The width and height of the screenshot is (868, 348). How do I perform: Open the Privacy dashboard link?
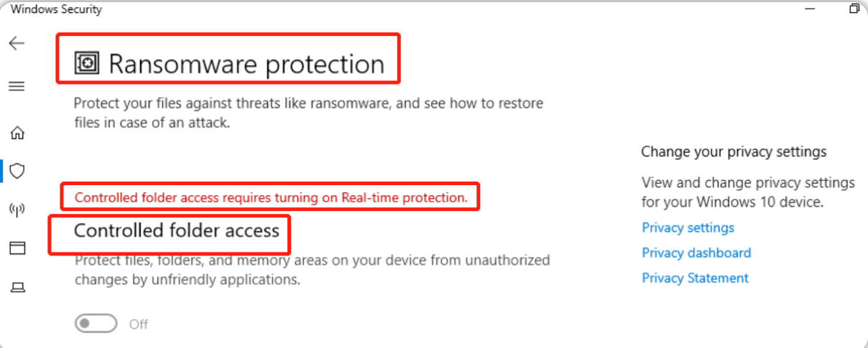(x=696, y=253)
